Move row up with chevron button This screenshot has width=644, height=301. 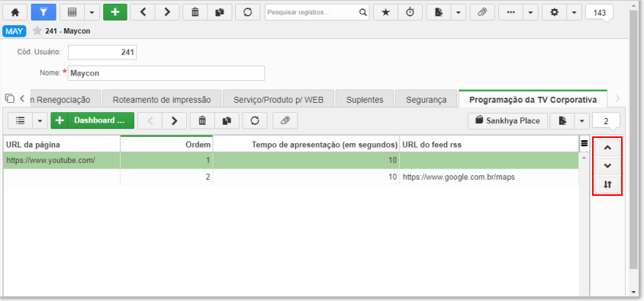click(x=607, y=149)
